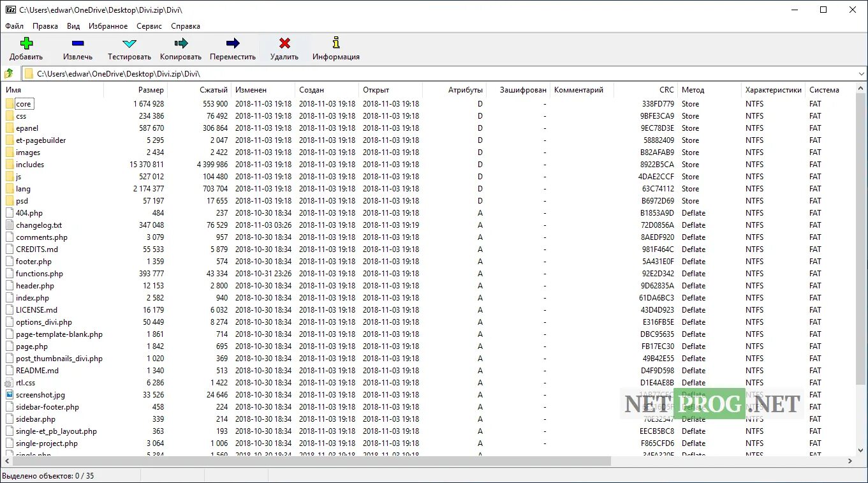Select the header.php file name
Image resolution: width=868 pixels, height=483 pixels.
tap(35, 286)
